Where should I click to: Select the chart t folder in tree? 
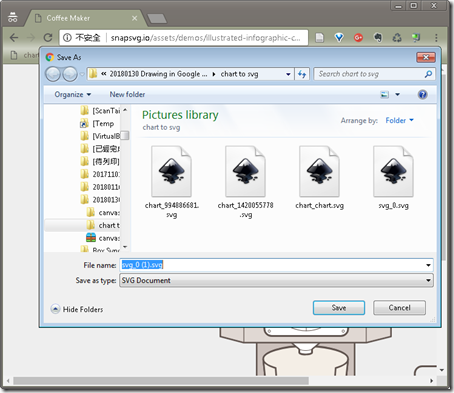[103, 225]
